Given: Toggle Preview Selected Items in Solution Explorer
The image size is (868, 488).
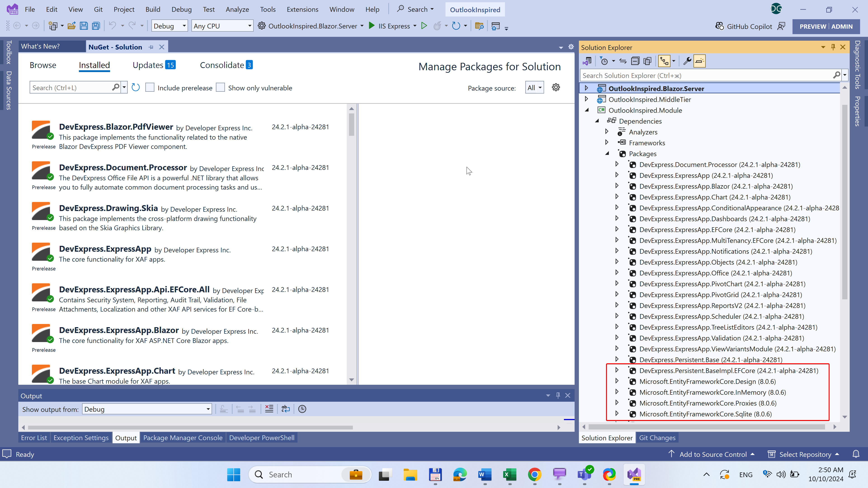Looking at the screenshot, I should 700,61.
